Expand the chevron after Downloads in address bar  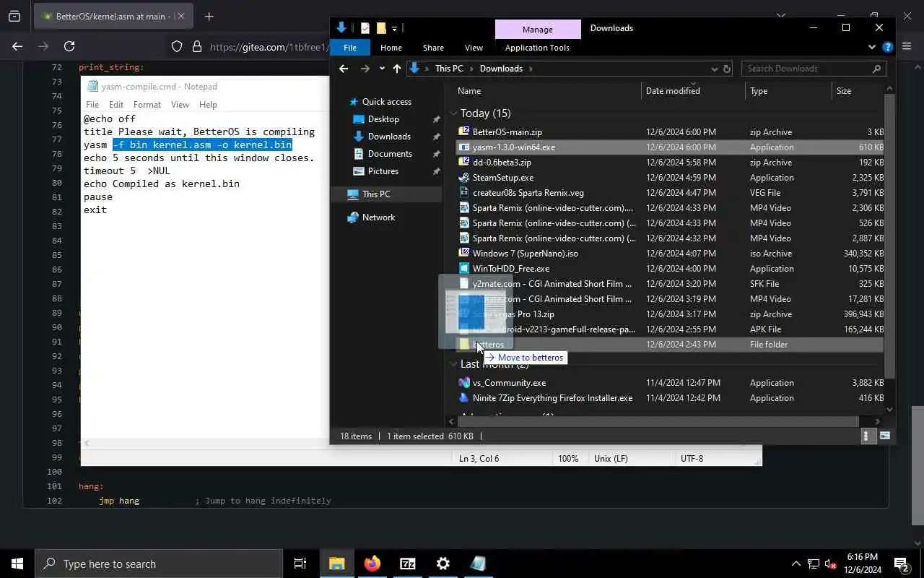pos(531,69)
